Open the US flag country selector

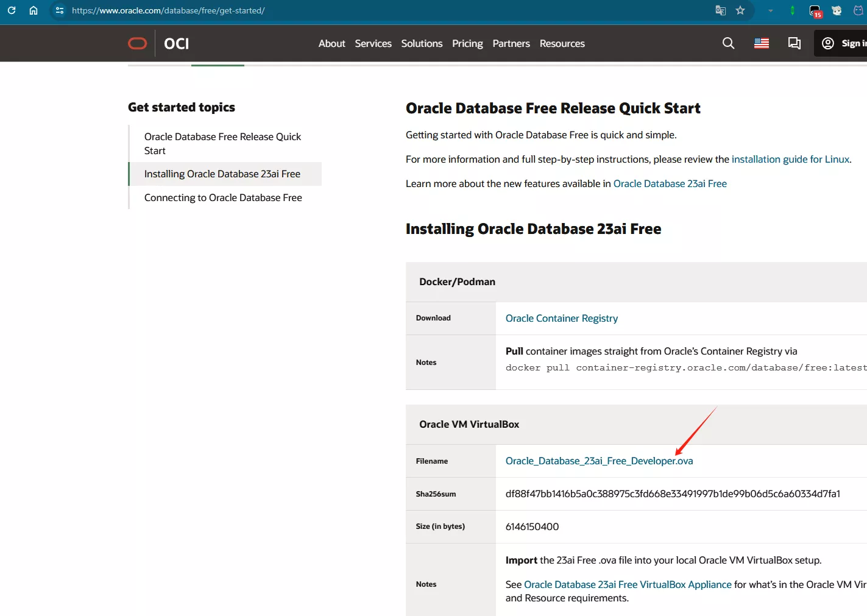[x=761, y=43]
